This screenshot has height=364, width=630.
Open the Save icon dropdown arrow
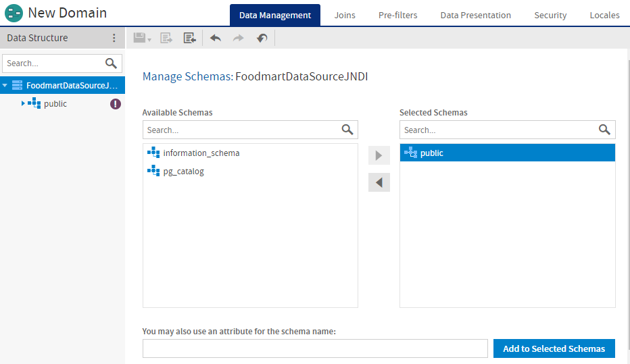tap(149, 39)
